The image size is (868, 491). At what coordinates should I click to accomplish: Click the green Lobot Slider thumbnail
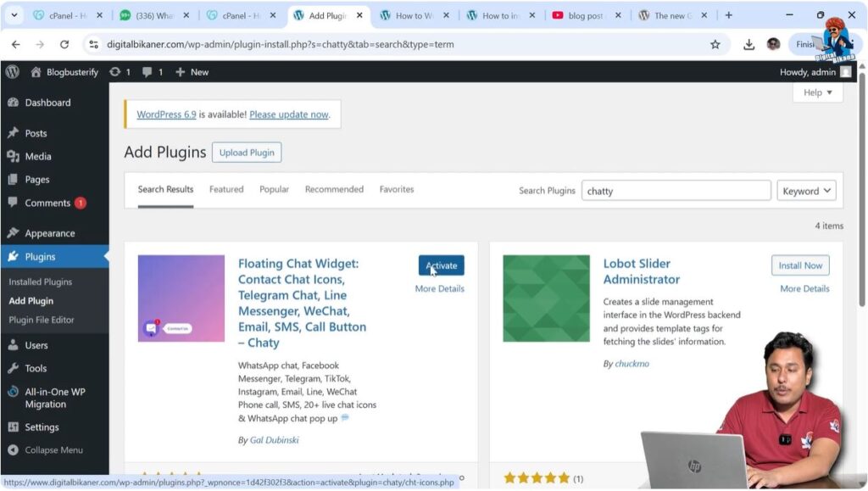pos(547,299)
